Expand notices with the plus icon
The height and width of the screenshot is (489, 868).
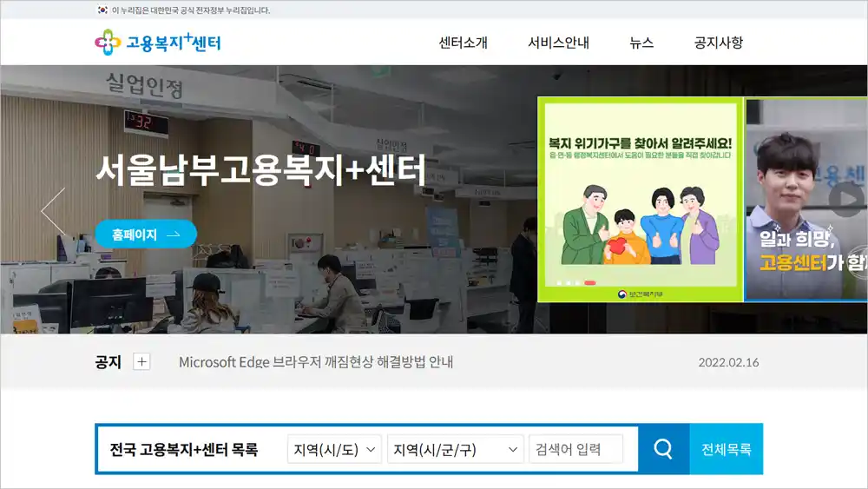point(141,361)
